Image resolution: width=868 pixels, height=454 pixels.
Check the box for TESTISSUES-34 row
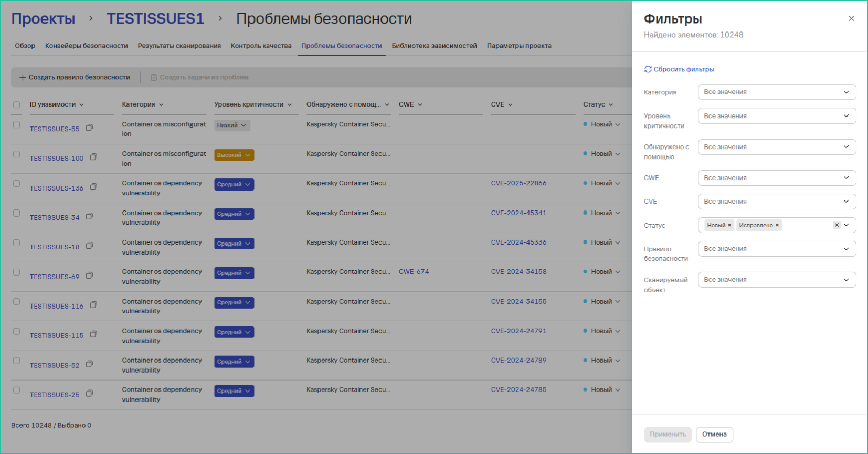[17, 213]
